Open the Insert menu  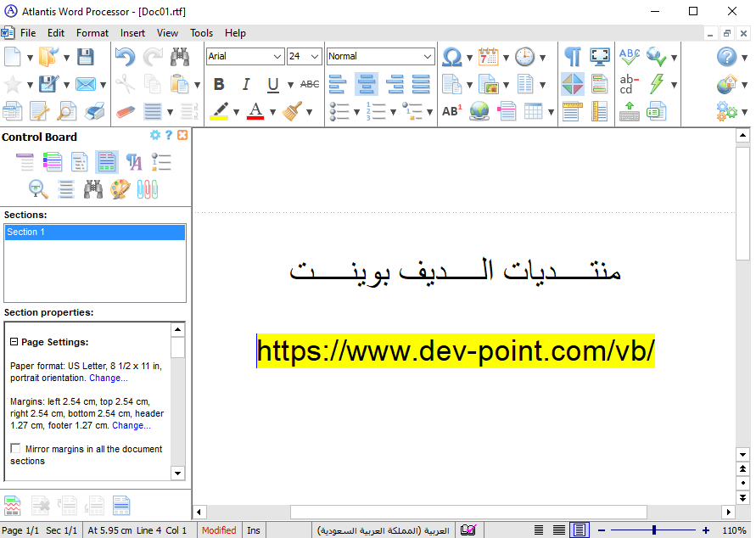[x=132, y=33]
